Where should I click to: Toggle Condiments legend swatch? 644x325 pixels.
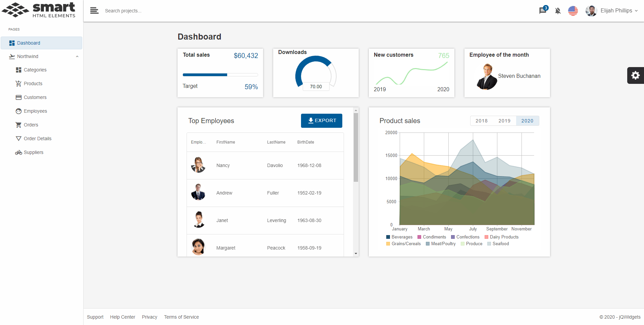coord(419,237)
